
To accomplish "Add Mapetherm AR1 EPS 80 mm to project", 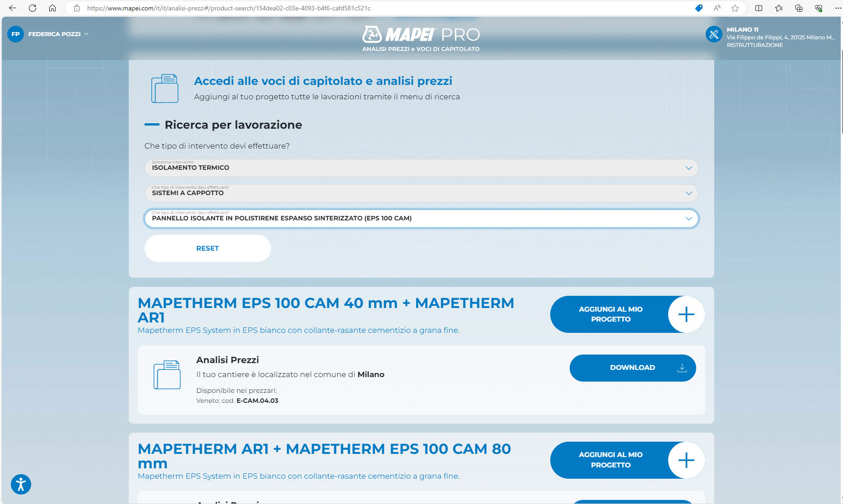I will [x=627, y=460].
